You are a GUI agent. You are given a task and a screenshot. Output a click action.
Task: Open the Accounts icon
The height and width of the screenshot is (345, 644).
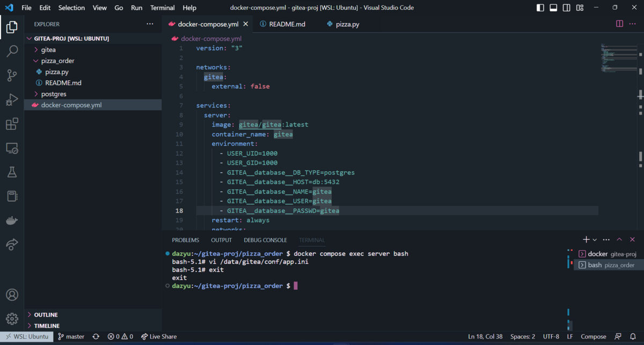(12, 295)
